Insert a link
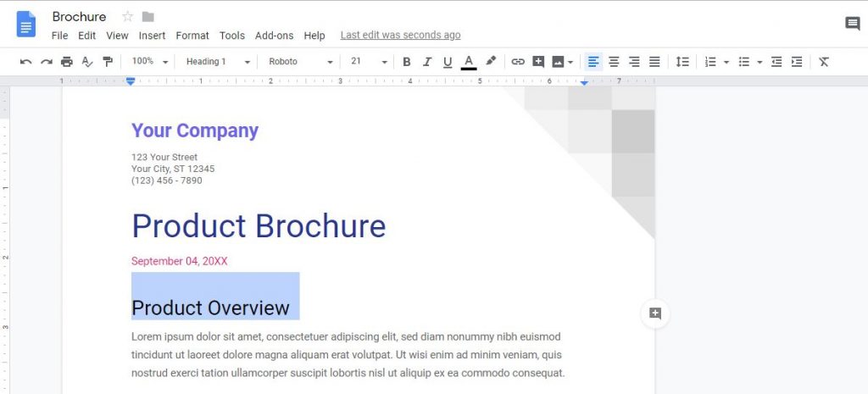This screenshot has width=868, height=394. (x=518, y=62)
